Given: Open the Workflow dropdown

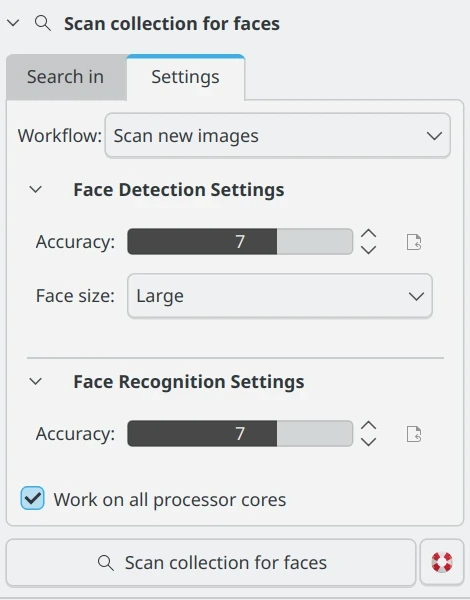Looking at the screenshot, I should tap(277, 135).
